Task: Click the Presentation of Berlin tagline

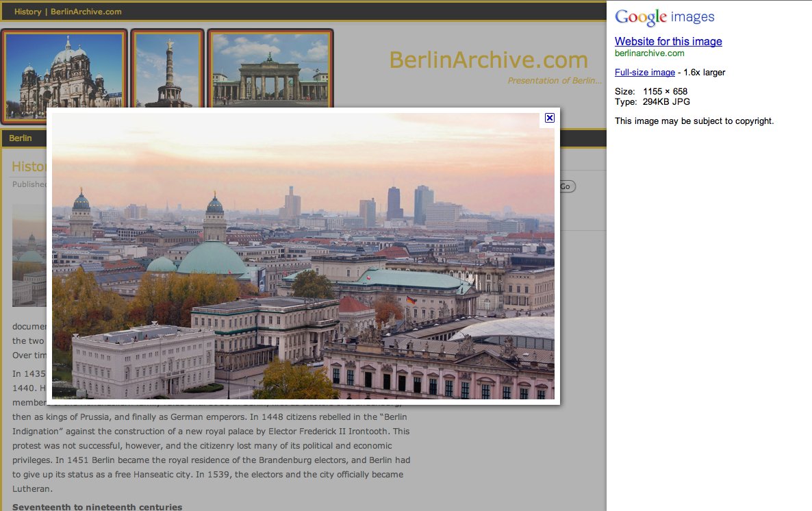Action: pos(555,80)
